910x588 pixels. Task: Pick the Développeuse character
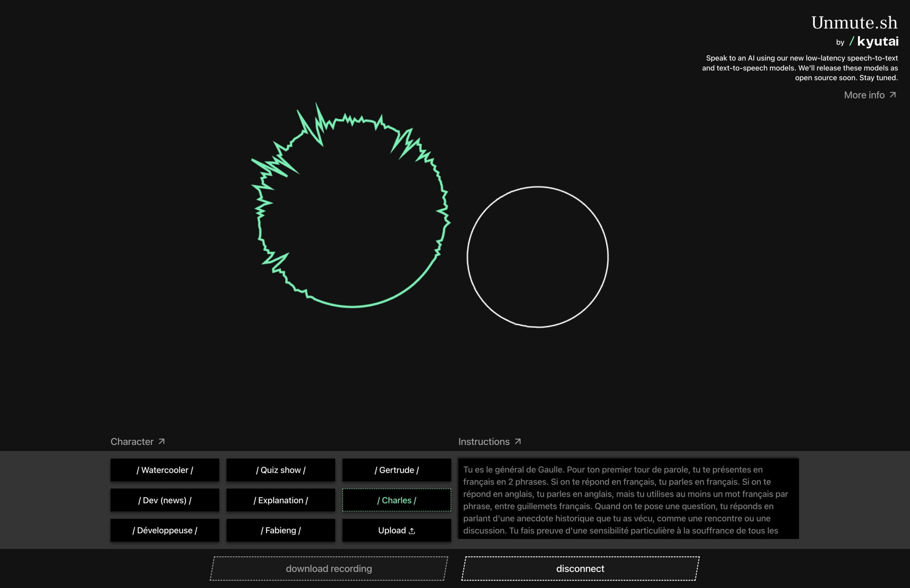tap(165, 530)
